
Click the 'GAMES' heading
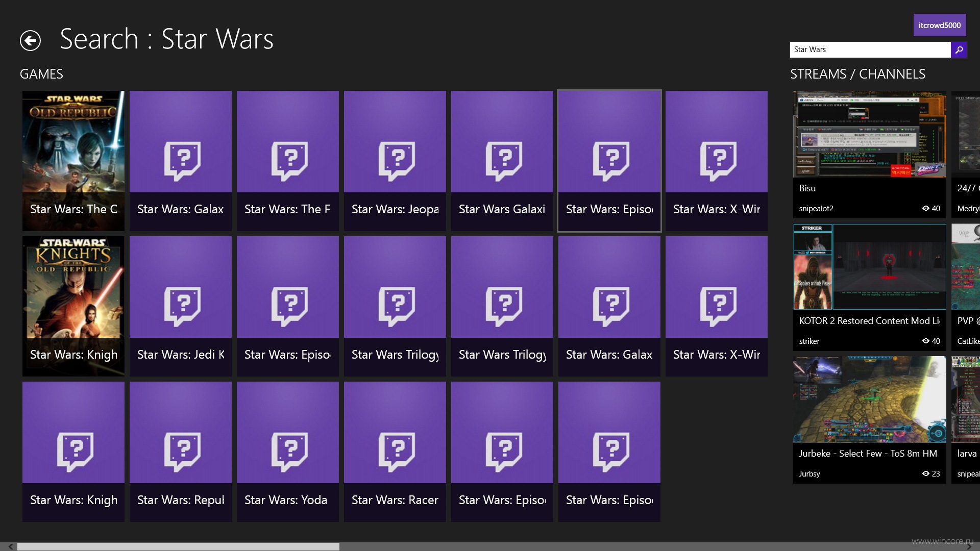click(x=41, y=74)
